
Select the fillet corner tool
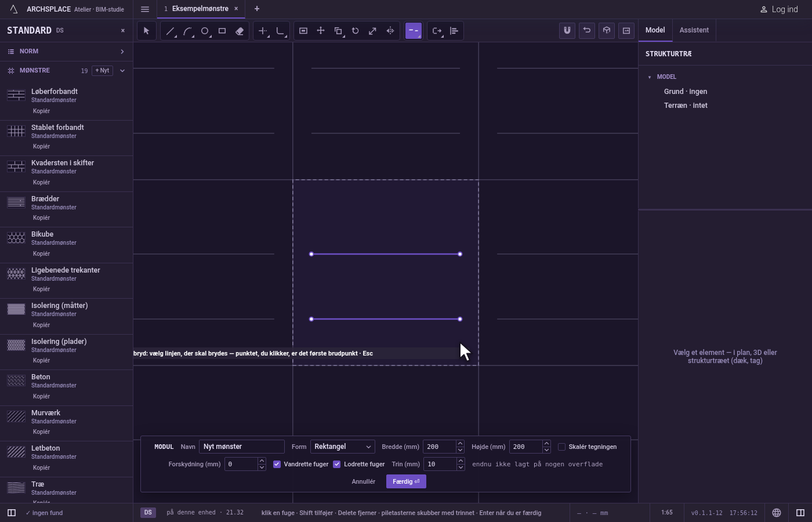click(x=280, y=31)
